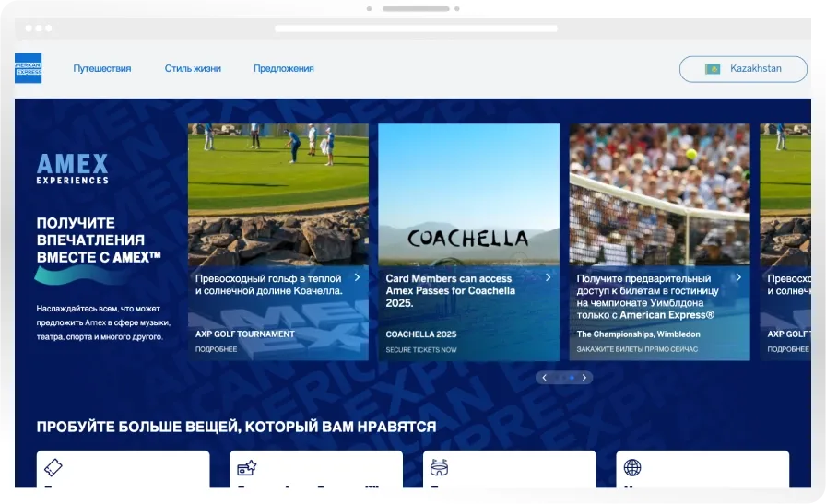Open the Стиль жизни menu item

[193, 68]
